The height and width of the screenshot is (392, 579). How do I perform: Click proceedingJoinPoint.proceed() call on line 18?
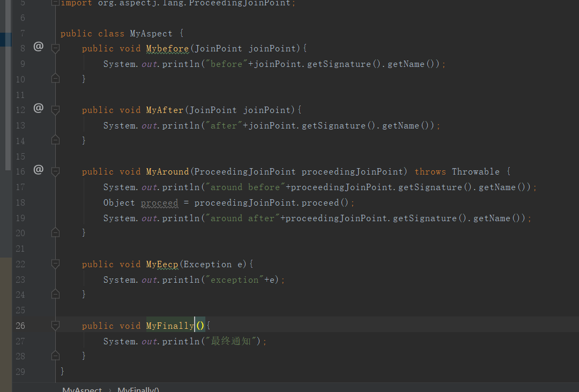271,203
